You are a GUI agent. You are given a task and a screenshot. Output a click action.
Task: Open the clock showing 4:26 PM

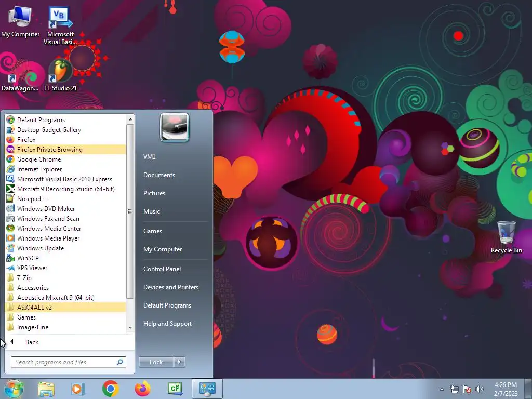pos(506,389)
